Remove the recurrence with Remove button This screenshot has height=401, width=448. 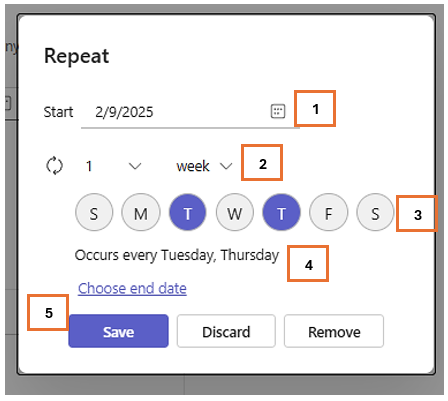pos(334,331)
